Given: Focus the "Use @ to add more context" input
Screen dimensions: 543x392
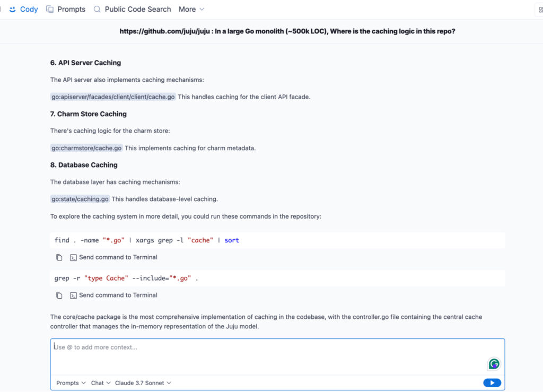Looking at the screenshot, I should coord(265,355).
